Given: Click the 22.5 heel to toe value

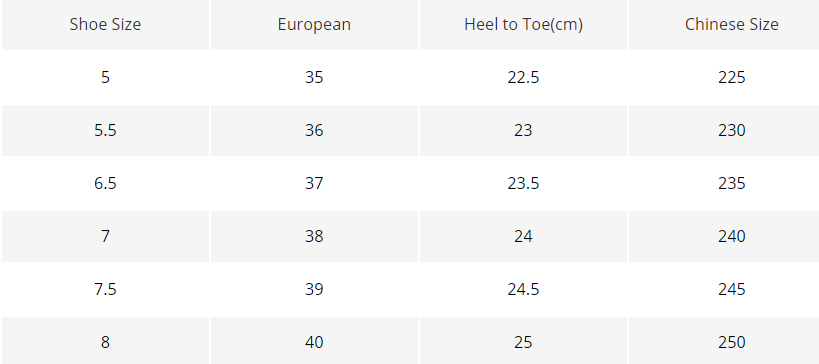Looking at the screenshot, I should (x=523, y=77).
